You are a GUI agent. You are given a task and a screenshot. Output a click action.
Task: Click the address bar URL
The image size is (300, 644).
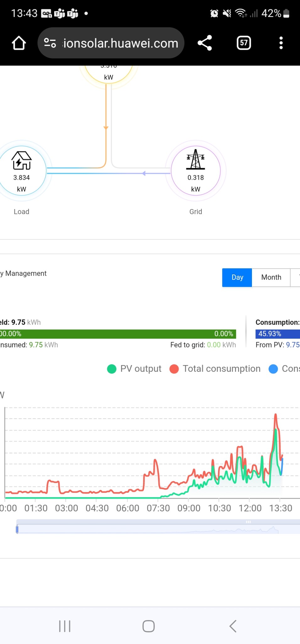pyautogui.click(x=121, y=43)
